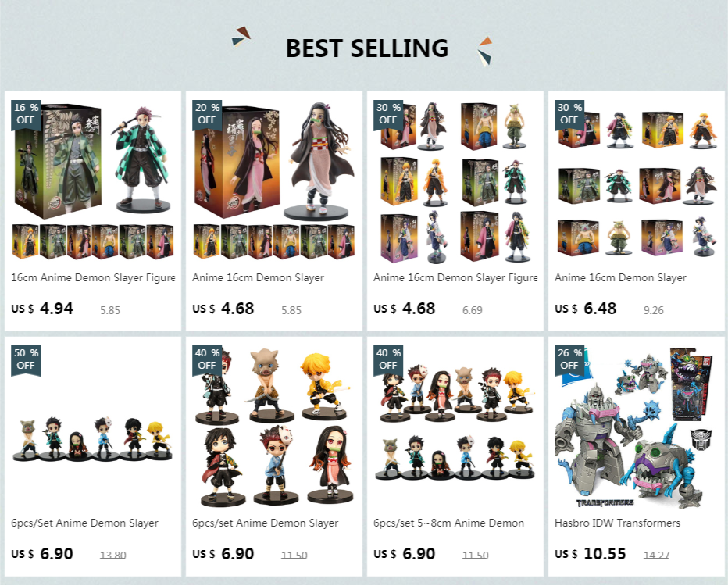The width and height of the screenshot is (728, 586).
Task: Open the Tanjiro 16cm figure product image
Action: (x=93, y=180)
